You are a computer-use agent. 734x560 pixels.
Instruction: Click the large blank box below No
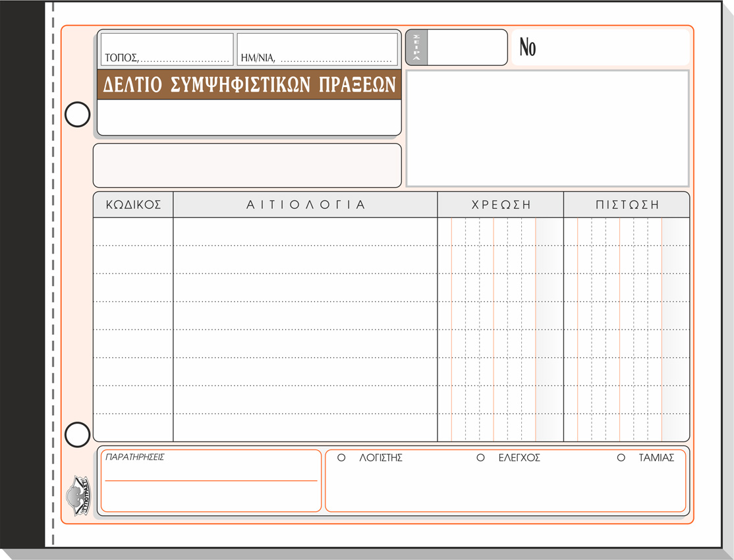548,128
